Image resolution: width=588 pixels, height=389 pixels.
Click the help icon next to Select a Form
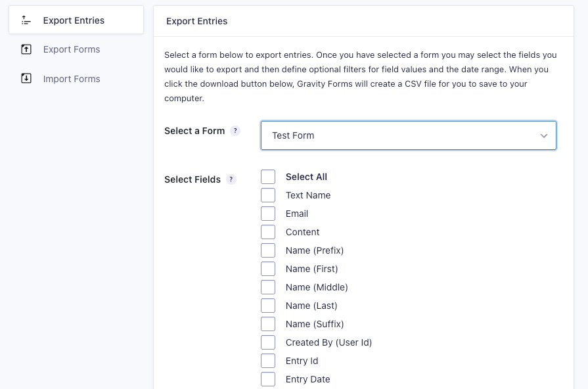[x=235, y=130]
